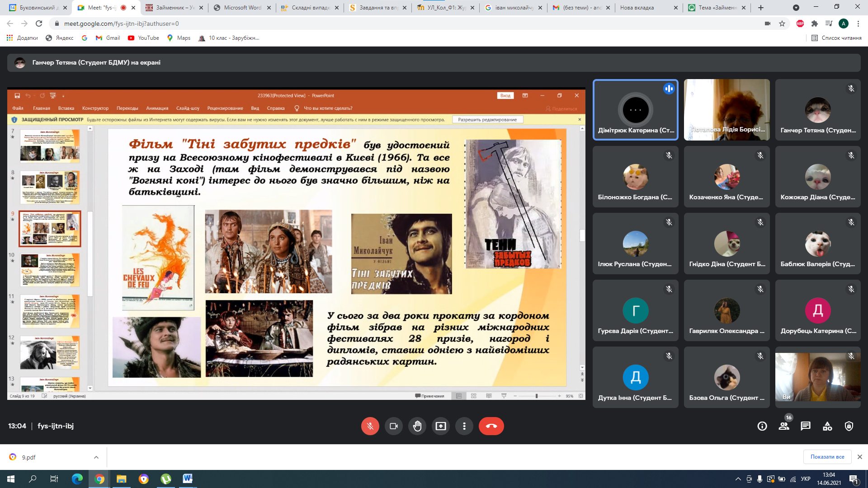Image resolution: width=868 pixels, height=488 pixels.
Task: Open more options three-dot menu in Meet
Action: [464, 426]
